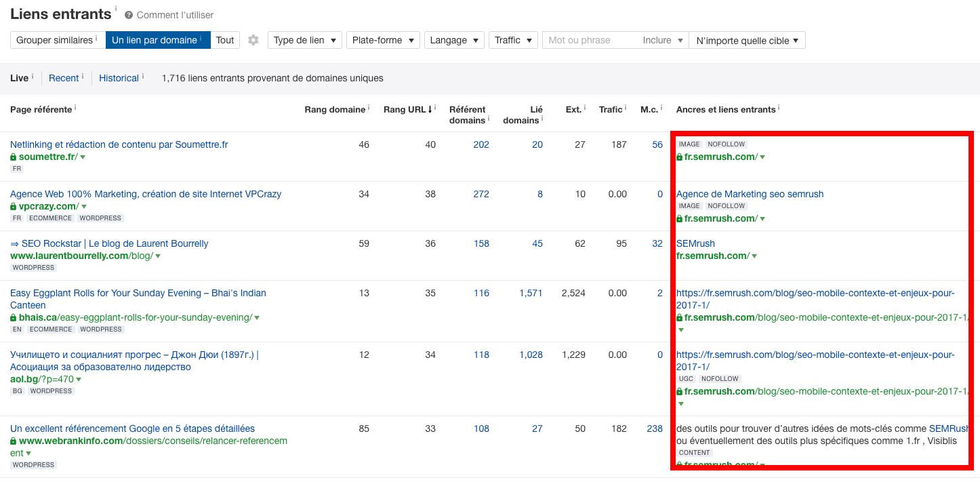Click the padlock icon before bhais.ca URL
Viewport: 980px width, 482px height.
click(14, 318)
